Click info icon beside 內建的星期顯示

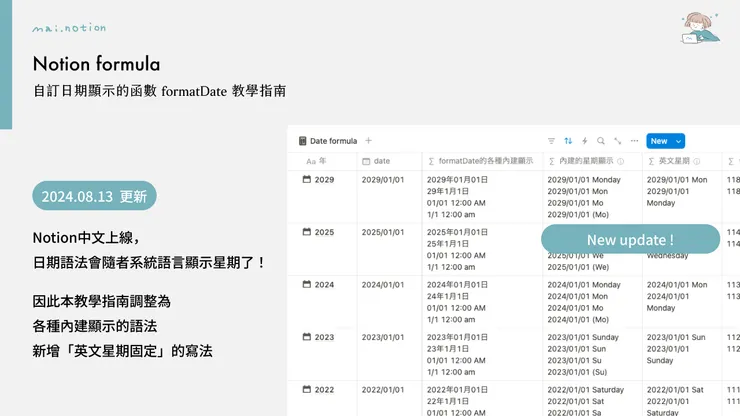point(621,161)
